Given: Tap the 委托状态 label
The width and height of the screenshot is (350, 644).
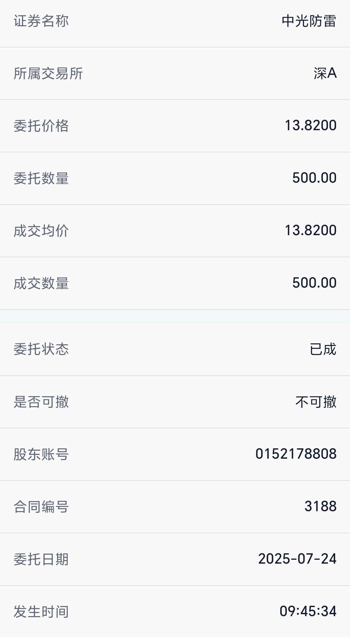Looking at the screenshot, I should [x=41, y=349].
